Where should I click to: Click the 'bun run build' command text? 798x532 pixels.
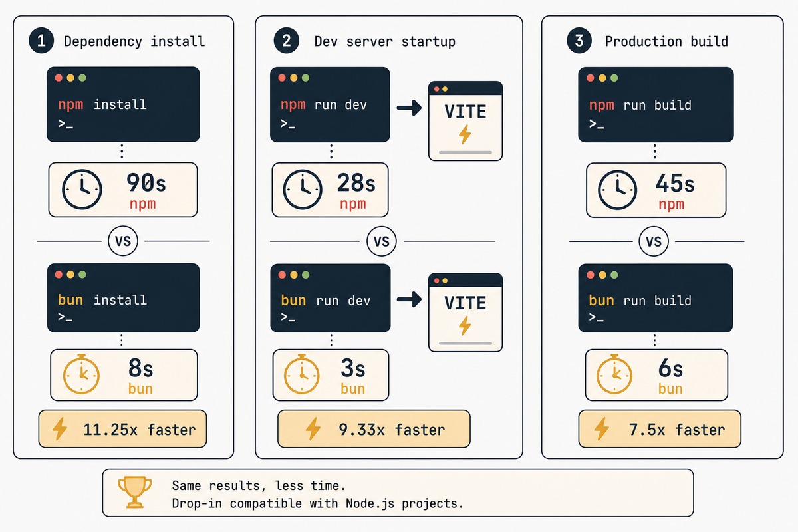point(640,301)
